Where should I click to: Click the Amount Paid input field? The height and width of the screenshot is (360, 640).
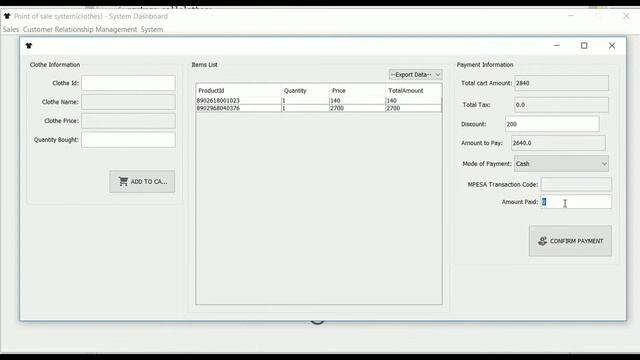(x=576, y=202)
